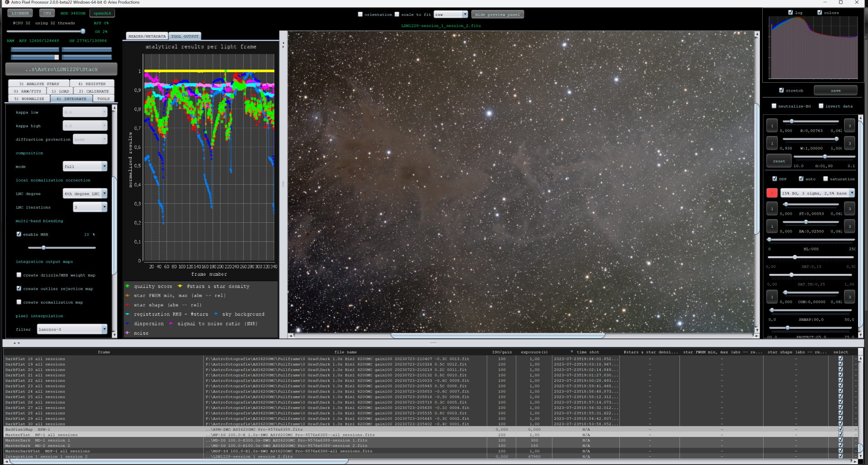The height and width of the screenshot is (465, 868).
Task: Toggle the orientation checkbox
Action: [360, 14]
